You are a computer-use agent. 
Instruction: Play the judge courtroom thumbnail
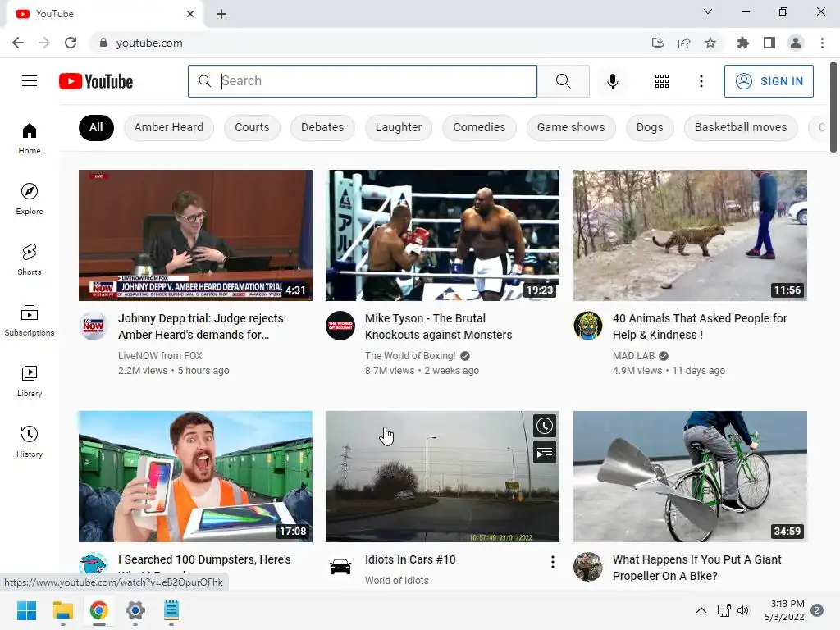195,235
